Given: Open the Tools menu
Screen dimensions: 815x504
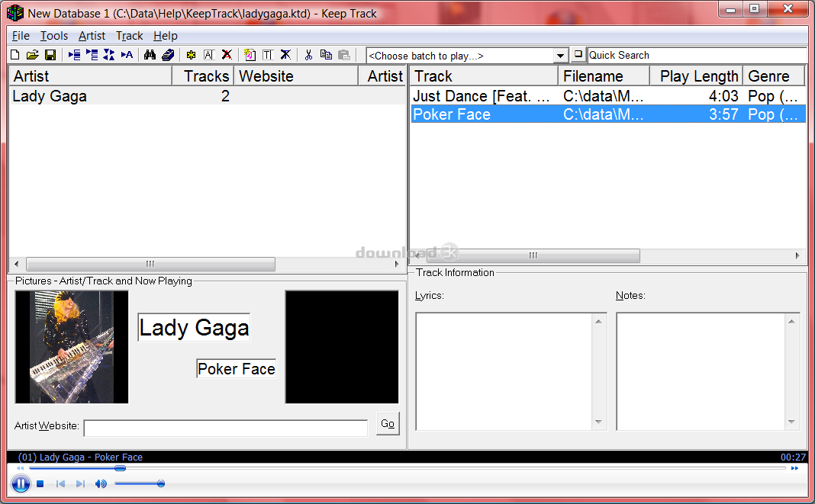Looking at the screenshot, I should coord(54,36).
